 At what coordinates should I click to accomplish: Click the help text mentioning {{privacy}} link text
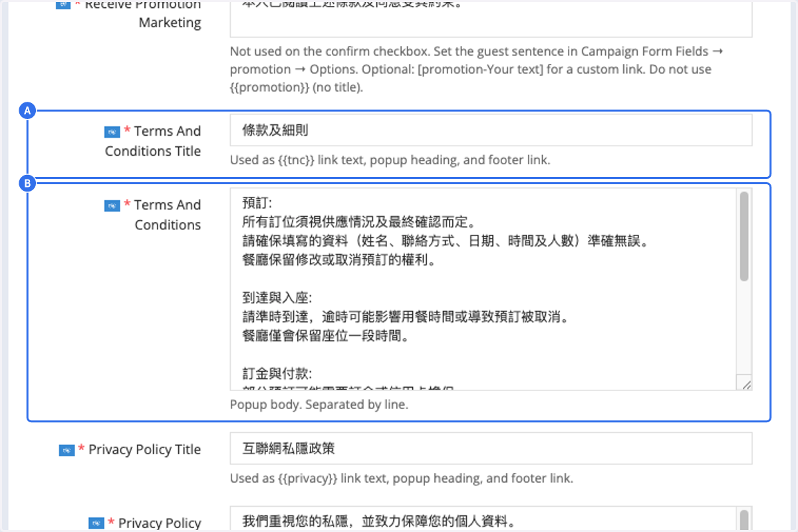[x=402, y=478]
